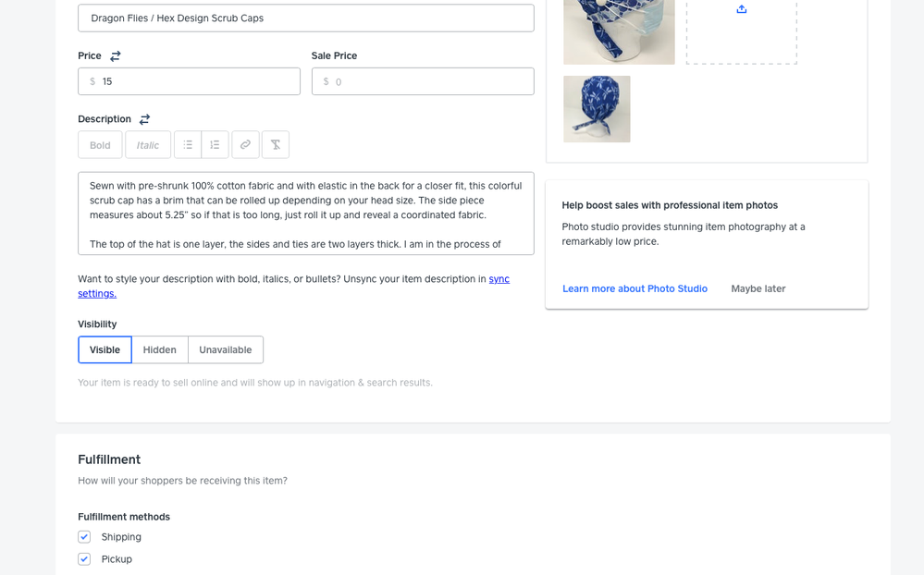The height and width of the screenshot is (575, 924).
Task: Uncheck the Shipping fulfillment checkbox
Action: [x=84, y=537]
